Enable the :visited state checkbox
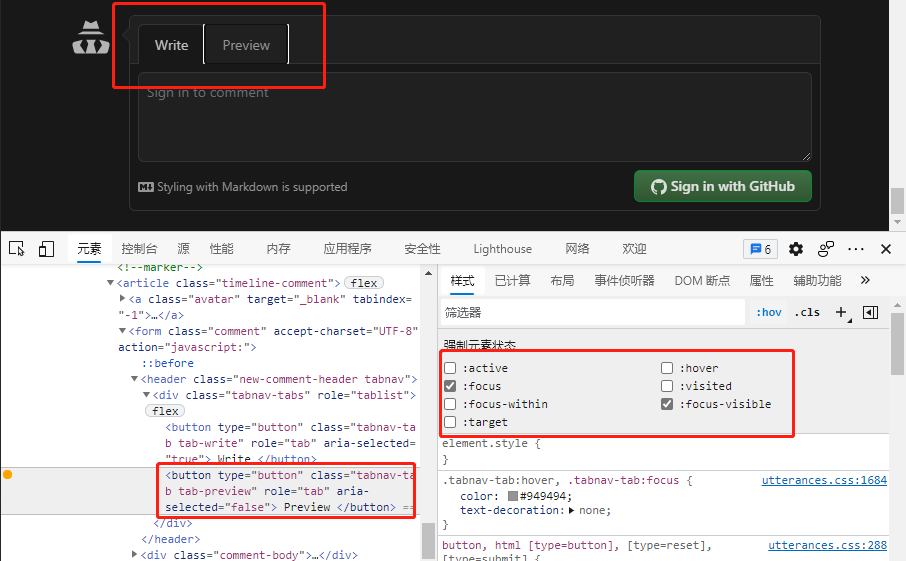This screenshot has height=561, width=906. point(667,386)
